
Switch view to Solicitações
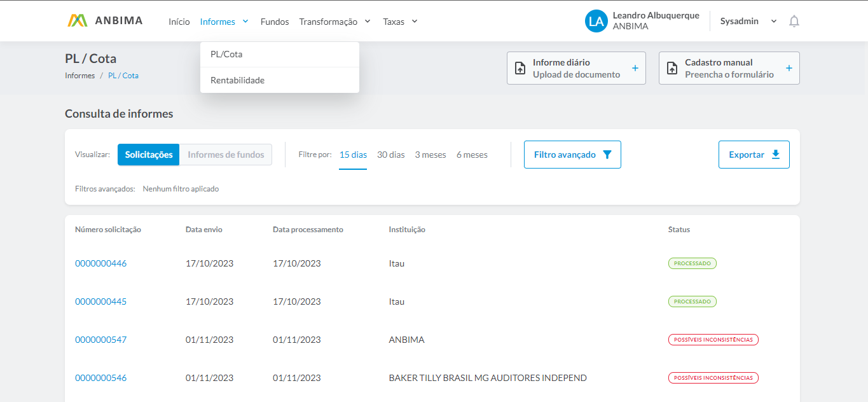[x=149, y=155]
